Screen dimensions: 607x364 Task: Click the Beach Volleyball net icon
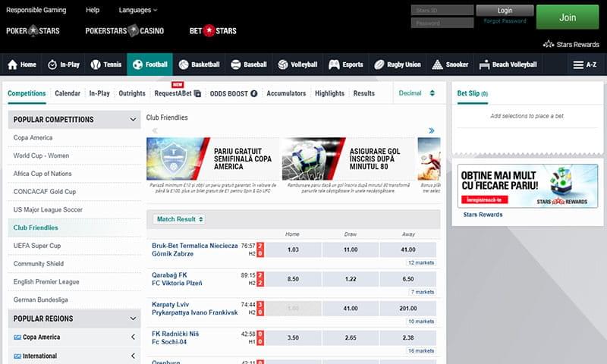point(484,65)
